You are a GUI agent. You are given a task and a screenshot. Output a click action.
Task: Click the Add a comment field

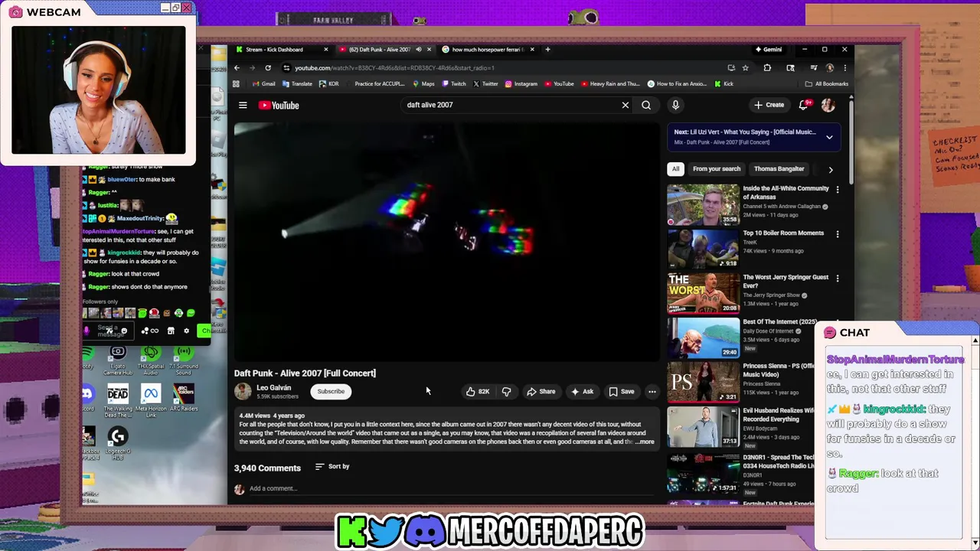point(452,488)
